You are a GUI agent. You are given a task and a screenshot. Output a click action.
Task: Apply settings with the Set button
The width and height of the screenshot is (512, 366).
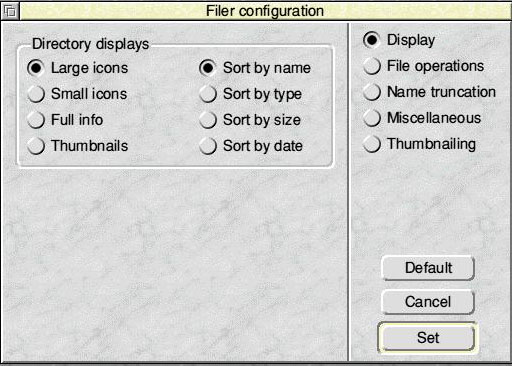pos(428,337)
